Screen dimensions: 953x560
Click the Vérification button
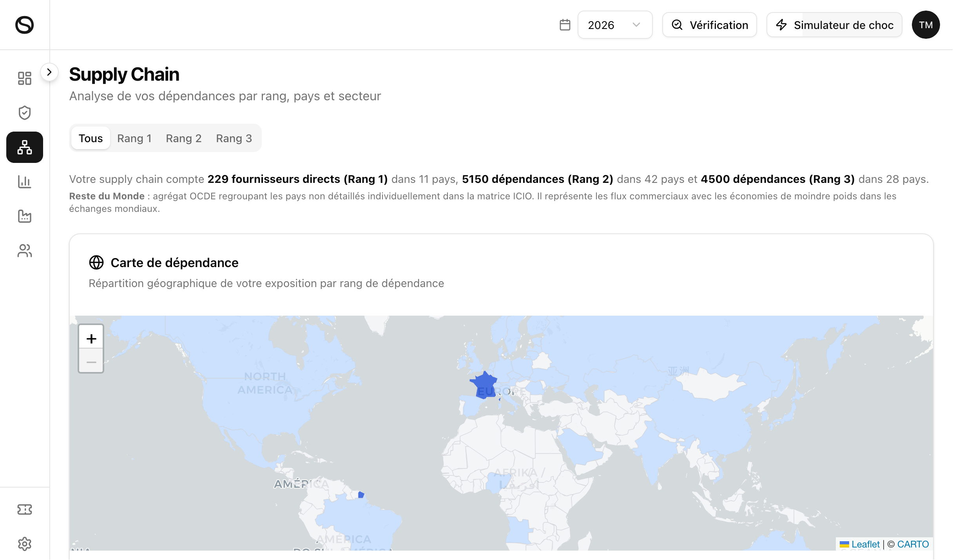pos(709,25)
